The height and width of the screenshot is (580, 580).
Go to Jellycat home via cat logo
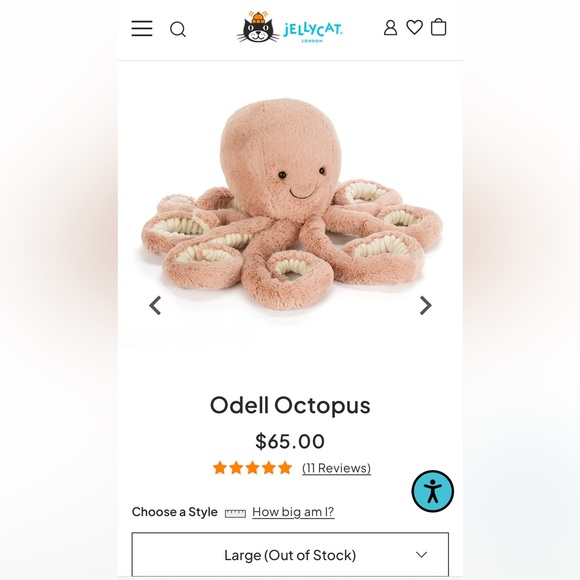coord(258,27)
